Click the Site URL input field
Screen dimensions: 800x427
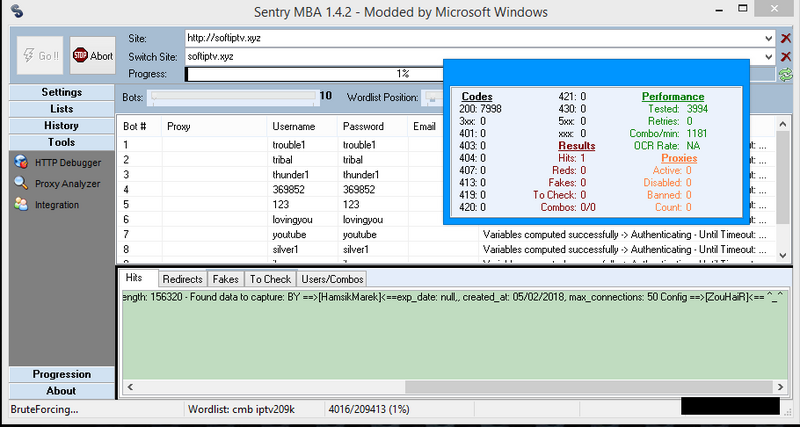pyautogui.click(x=474, y=38)
